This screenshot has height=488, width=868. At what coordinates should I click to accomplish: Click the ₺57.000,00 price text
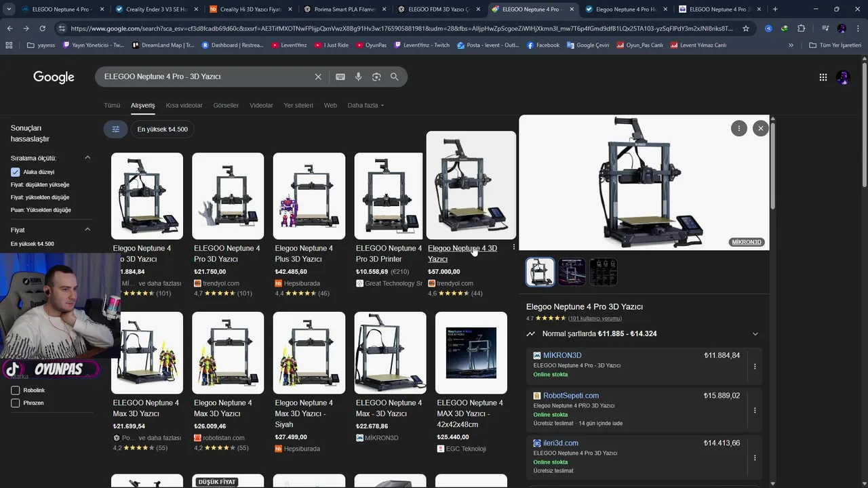coord(443,272)
